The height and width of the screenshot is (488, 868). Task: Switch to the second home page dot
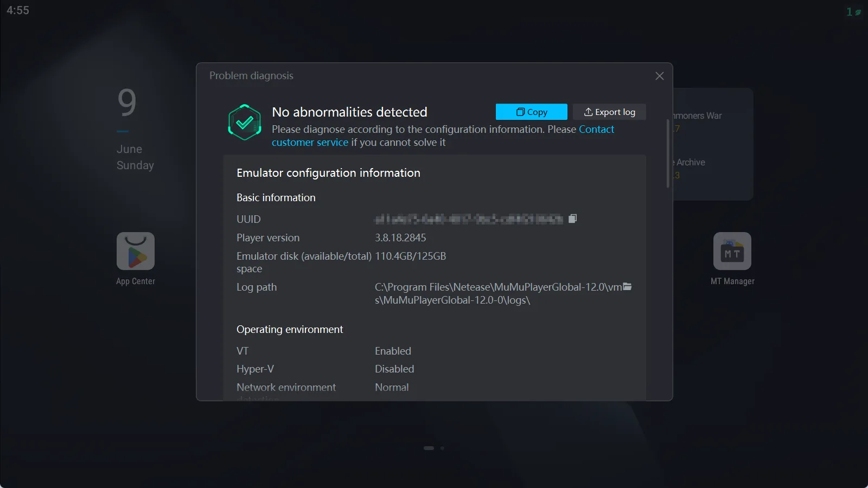(442, 448)
